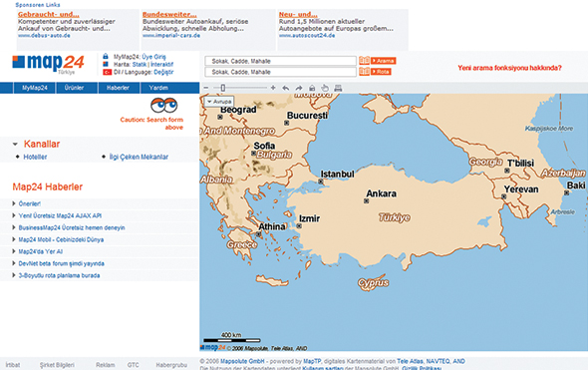588x370 pixels.
Task: Click the Bucuresti city marker on the map
Action: point(286,123)
